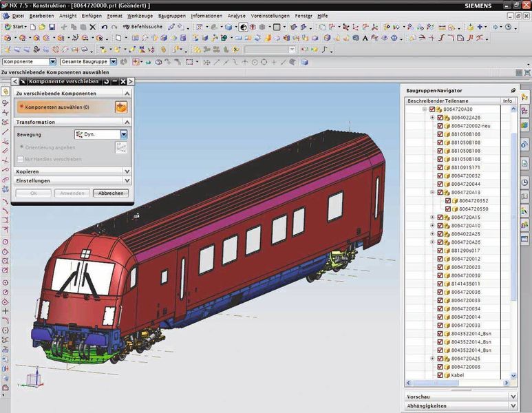
Task: Click the clock icon in the top toolbar
Action: click(x=508, y=27)
